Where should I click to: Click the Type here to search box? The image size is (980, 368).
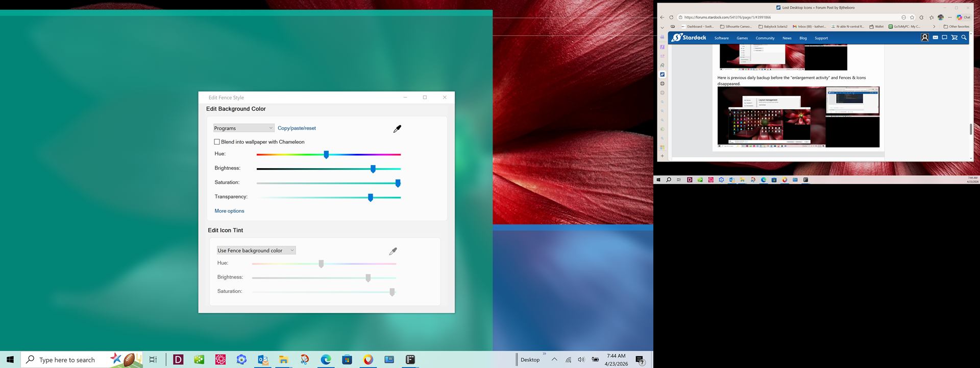click(66, 360)
